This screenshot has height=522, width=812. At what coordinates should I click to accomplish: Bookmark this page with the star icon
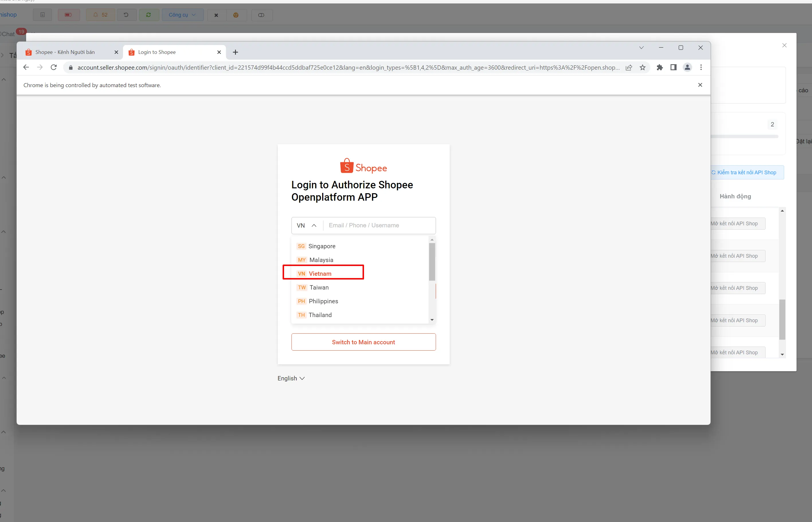point(643,67)
